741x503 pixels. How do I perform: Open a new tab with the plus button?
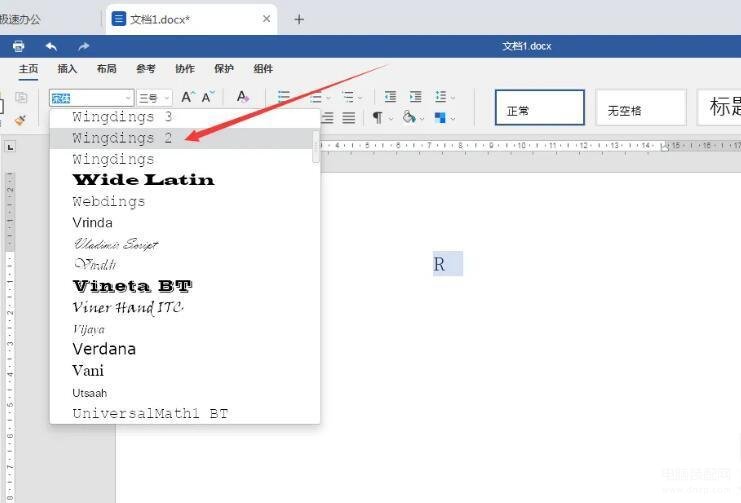[x=299, y=19]
